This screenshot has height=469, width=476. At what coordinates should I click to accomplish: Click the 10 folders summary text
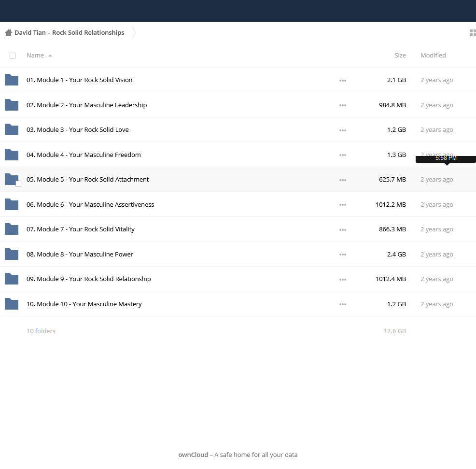(41, 331)
